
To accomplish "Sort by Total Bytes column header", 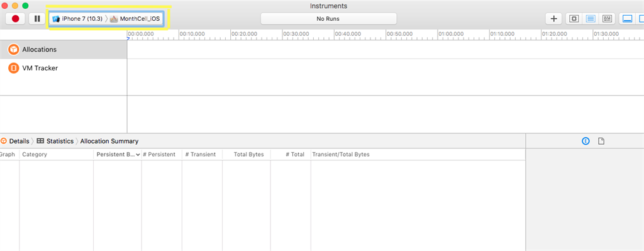I will tap(247, 155).
